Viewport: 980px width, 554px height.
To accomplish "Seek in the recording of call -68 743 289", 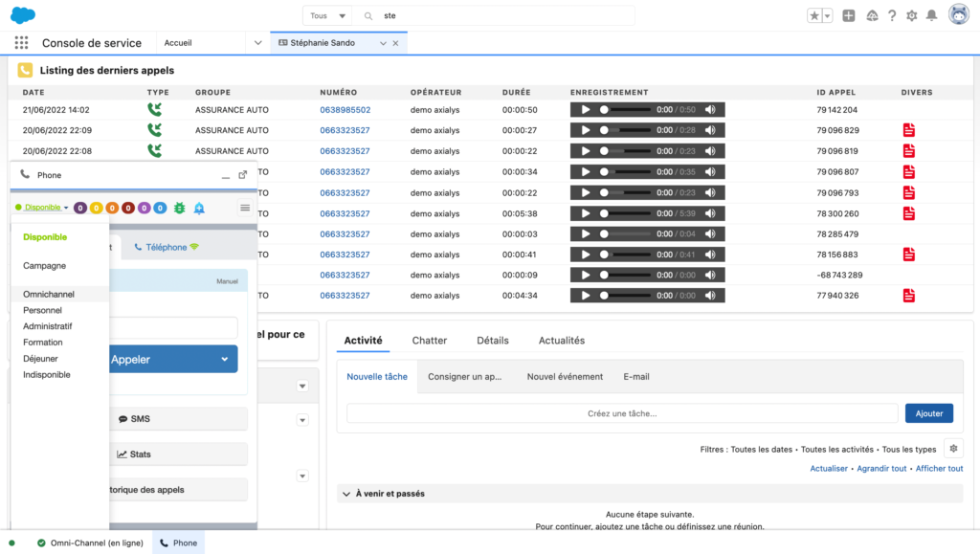I will (x=625, y=275).
